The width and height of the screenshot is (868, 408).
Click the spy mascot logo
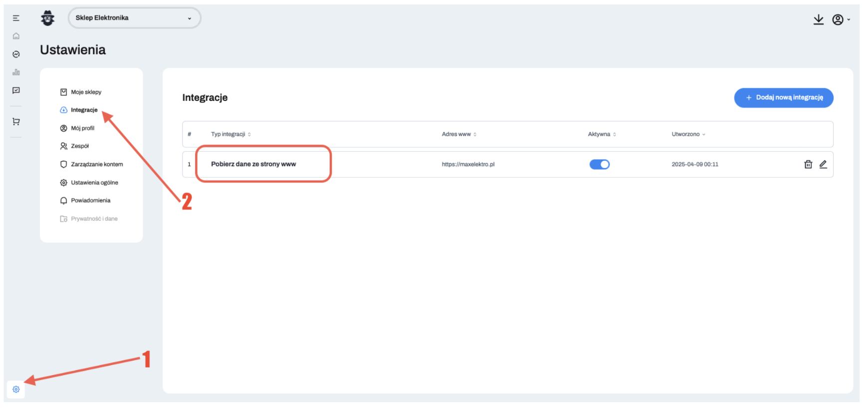tap(48, 18)
